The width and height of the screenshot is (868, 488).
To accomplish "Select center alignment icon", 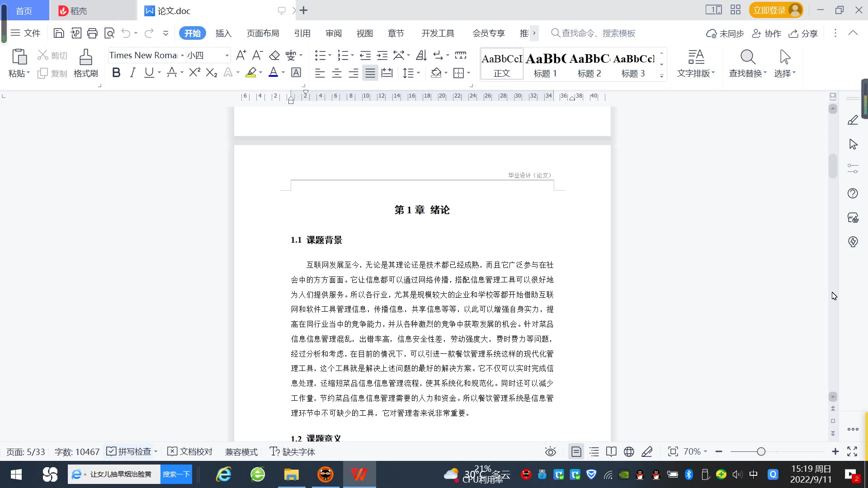I will pos(337,73).
